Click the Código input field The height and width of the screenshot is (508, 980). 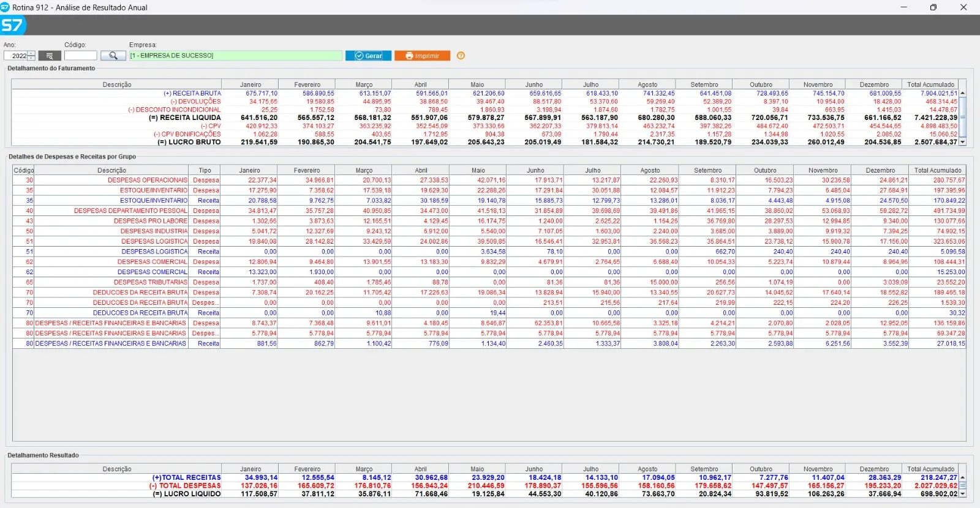click(x=80, y=56)
